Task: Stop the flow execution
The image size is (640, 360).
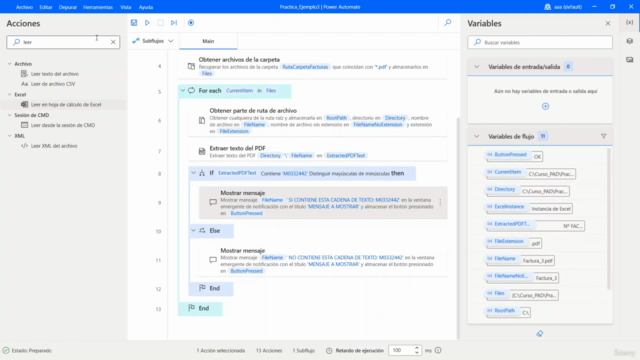Action: (x=160, y=23)
